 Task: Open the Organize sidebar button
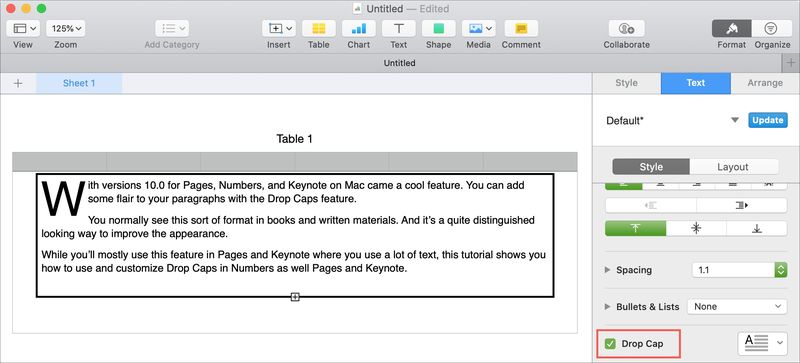click(x=771, y=29)
